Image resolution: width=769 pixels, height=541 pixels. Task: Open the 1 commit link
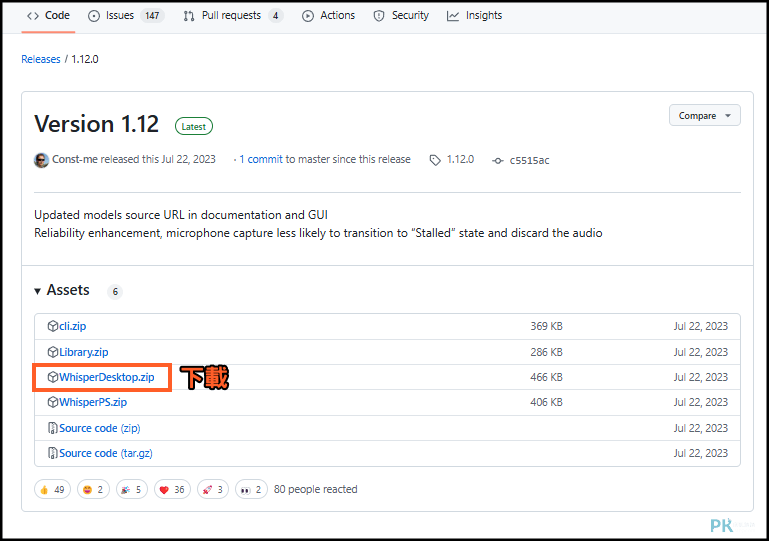(x=261, y=159)
